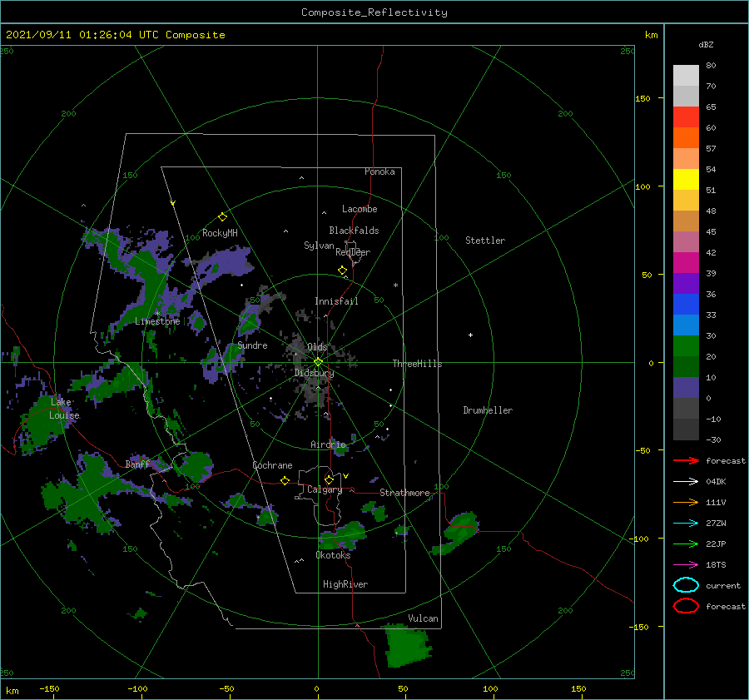The height and width of the screenshot is (700, 749).
Task: Click the 'Vulcan' city label
Action: (x=424, y=618)
